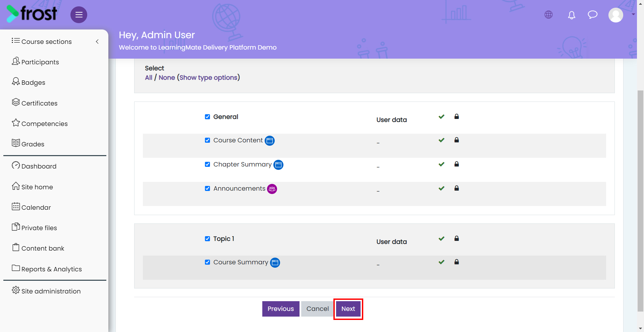Open the messages chat bubble icon
Viewport: 644px width, 332px height.
[593, 15]
